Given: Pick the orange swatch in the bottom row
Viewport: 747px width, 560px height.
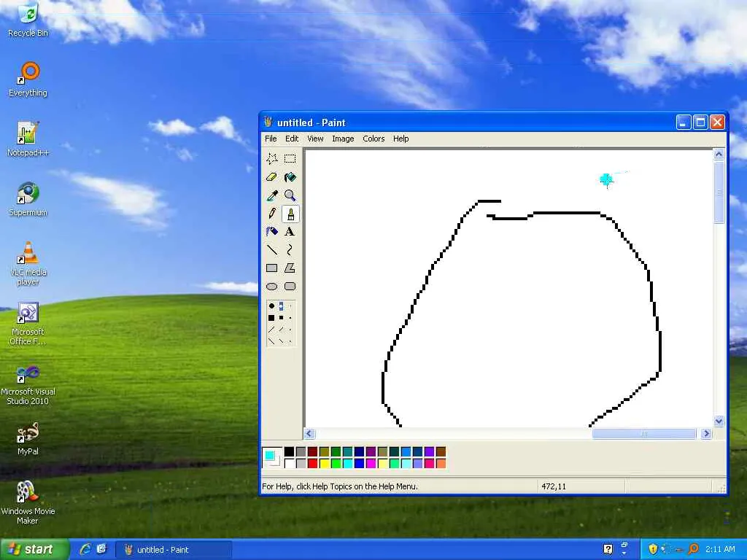Looking at the screenshot, I should 441,463.
